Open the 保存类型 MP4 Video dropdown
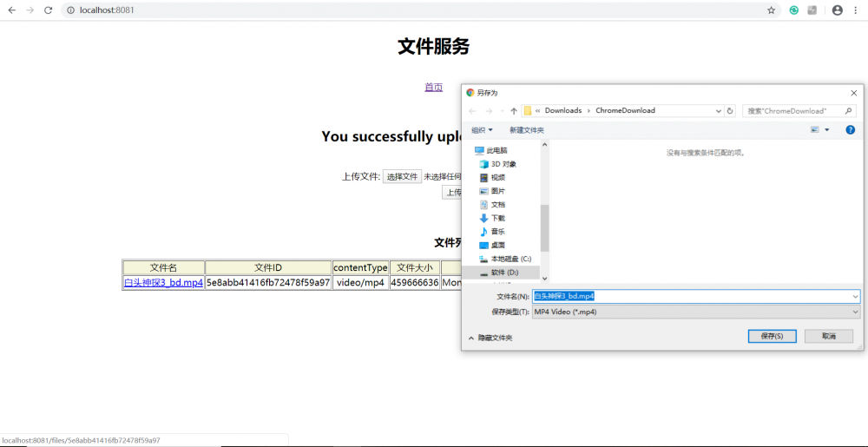This screenshot has width=868, height=447. [696, 312]
